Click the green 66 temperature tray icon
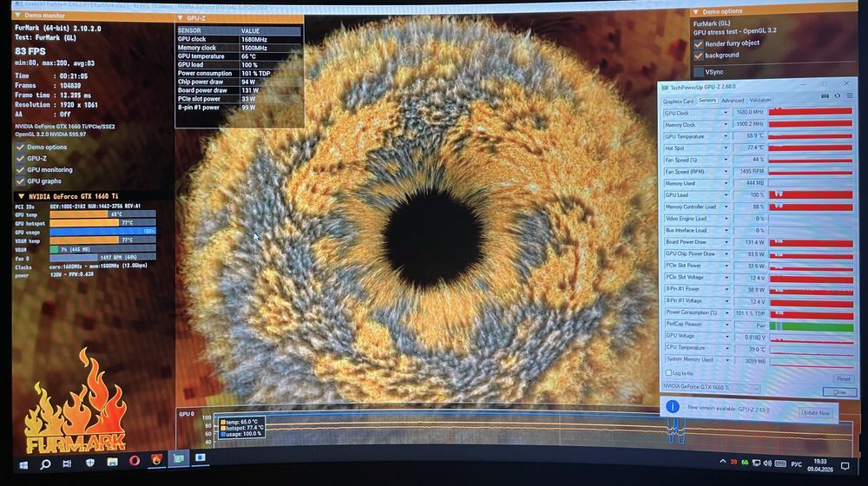The width and height of the screenshot is (868, 486). click(745, 463)
